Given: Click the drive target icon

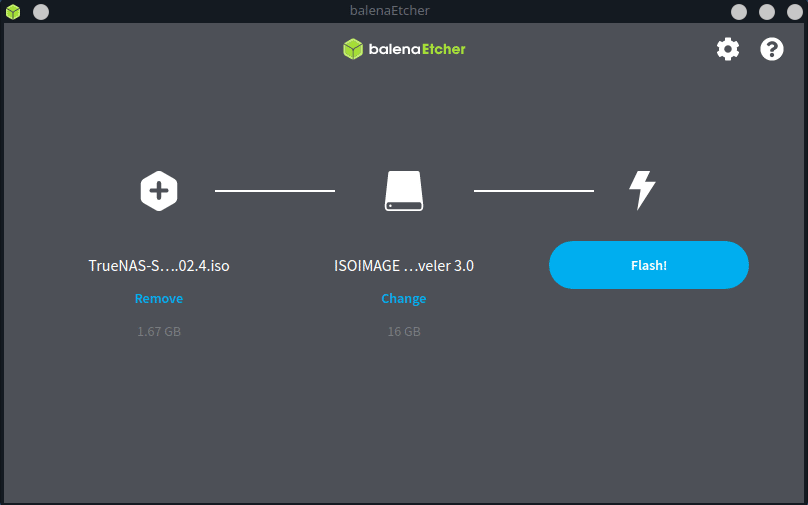Looking at the screenshot, I should [404, 191].
